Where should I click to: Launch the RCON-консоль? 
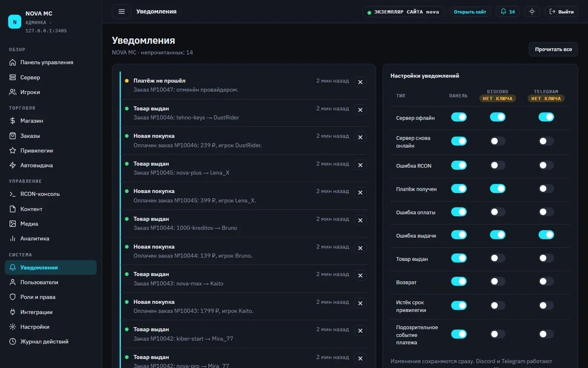pos(51,194)
